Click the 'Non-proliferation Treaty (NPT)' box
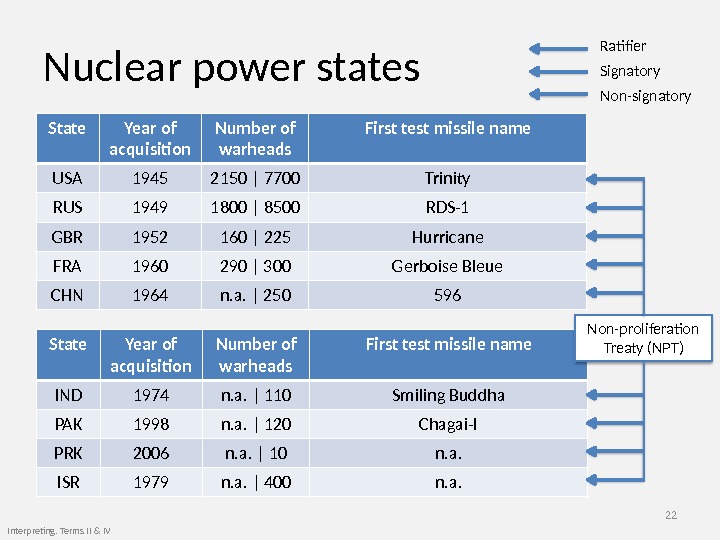This screenshot has height=540, width=720. tap(644, 338)
